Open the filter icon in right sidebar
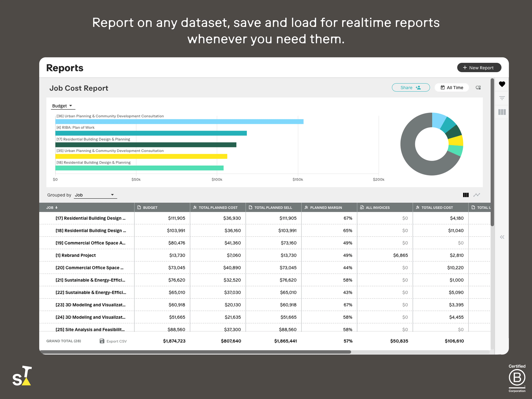 click(x=502, y=98)
